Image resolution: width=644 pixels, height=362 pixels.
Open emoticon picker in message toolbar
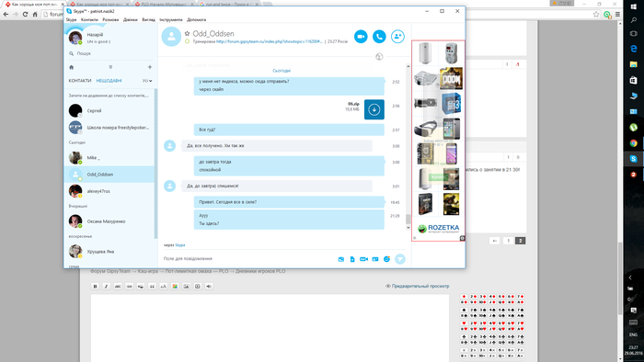click(386, 259)
